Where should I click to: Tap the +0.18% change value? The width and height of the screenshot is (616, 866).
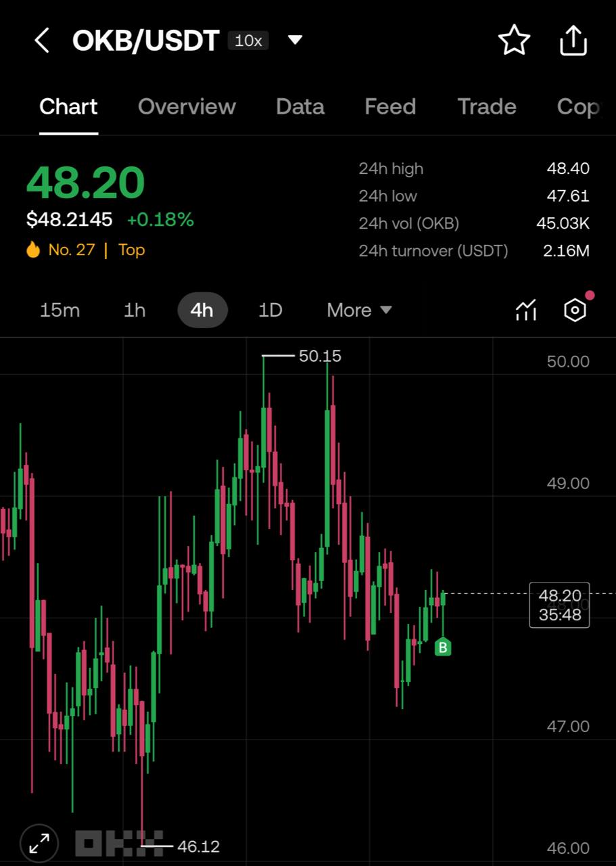[160, 219]
